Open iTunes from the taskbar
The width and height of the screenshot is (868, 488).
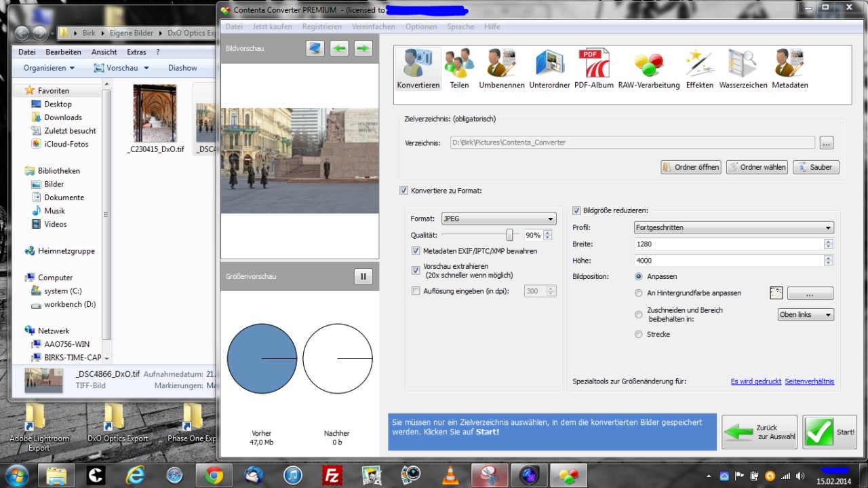pos(293,475)
